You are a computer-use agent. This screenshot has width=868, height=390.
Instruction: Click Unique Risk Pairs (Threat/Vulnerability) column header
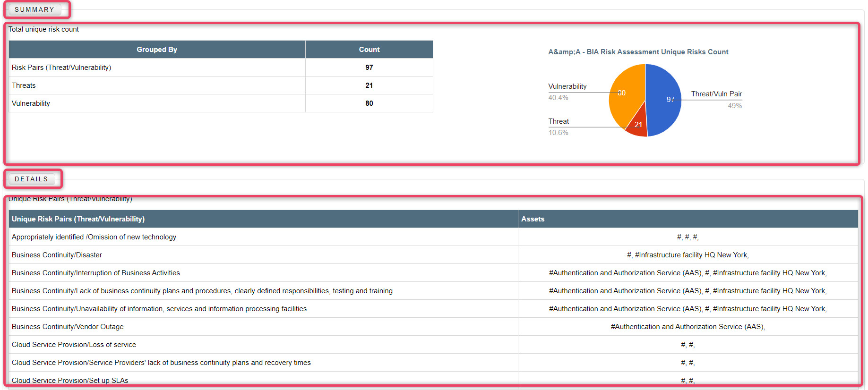coord(263,219)
